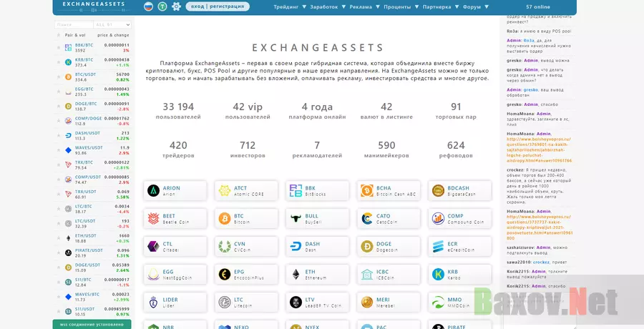This screenshot has height=329, width=644.
Task: Click the ETH Ethereum card logo
Action: coord(296,275)
